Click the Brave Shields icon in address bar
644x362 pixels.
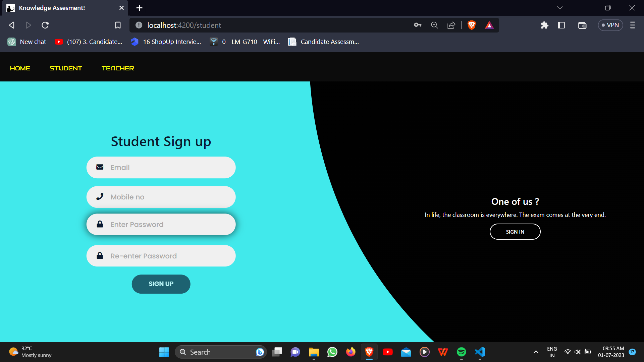(471, 25)
